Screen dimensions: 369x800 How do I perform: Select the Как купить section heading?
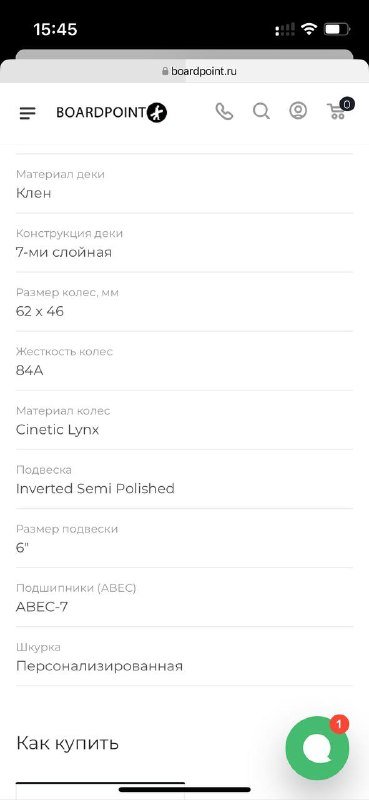tap(67, 743)
